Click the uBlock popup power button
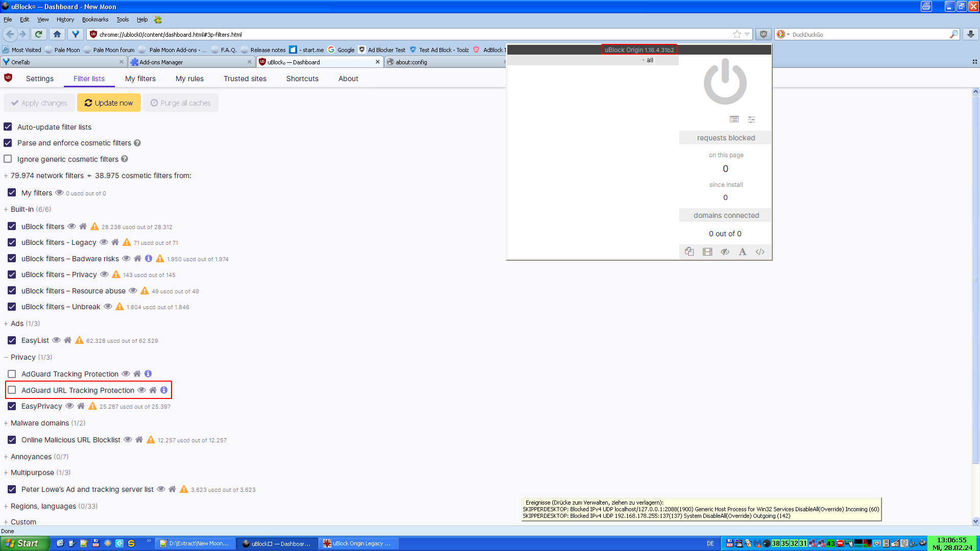Image resolution: width=980 pixels, height=551 pixels. (x=725, y=82)
